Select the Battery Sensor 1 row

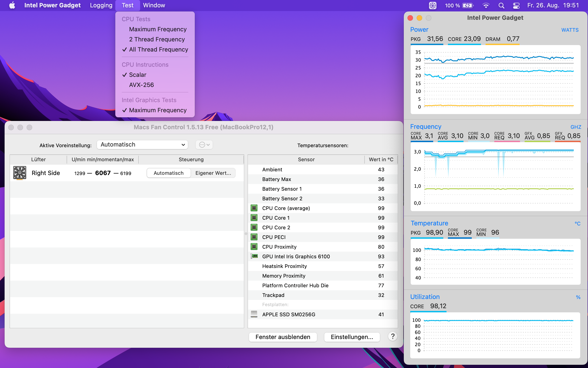click(323, 189)
